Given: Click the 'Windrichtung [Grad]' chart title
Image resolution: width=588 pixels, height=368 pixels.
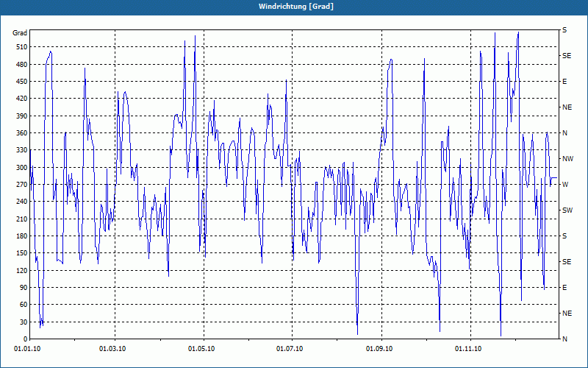Looking at the screenshot, I should point(296,7).
